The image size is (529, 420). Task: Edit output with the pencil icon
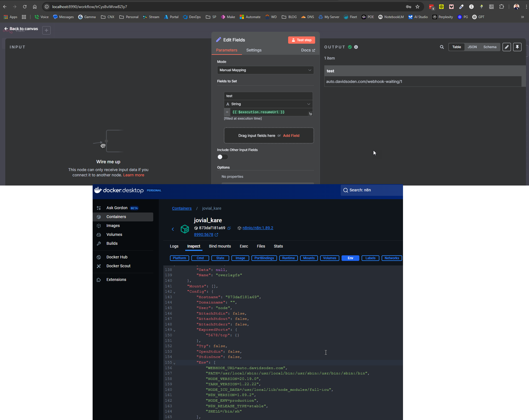click(x=506, y=47)
